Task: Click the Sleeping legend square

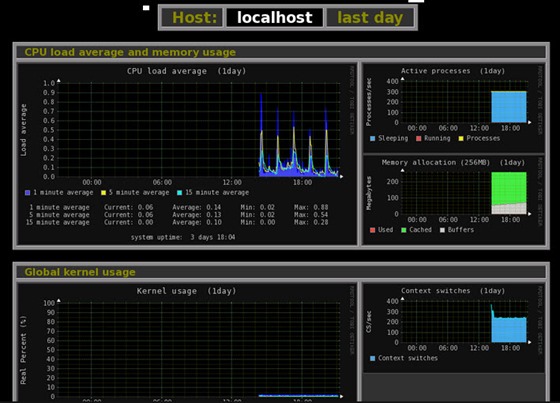Action: click(x=372, y=138)
